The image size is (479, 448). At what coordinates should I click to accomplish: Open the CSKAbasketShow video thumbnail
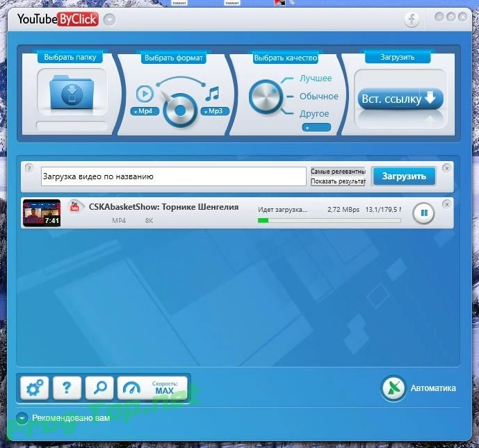pos(42,213)
